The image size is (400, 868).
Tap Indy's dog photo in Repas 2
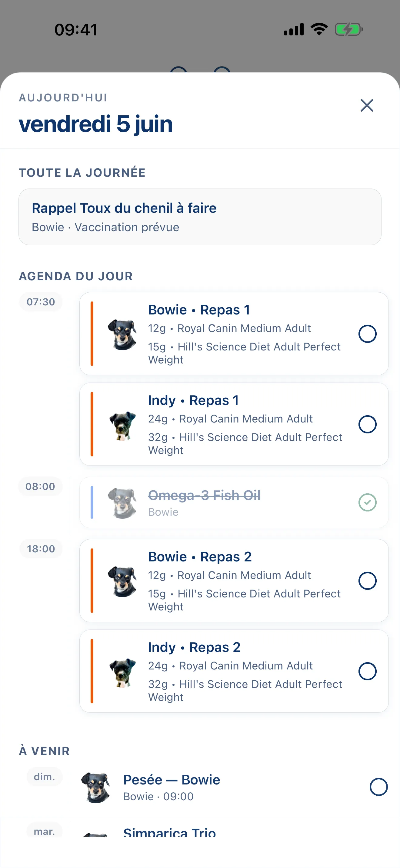point(122,672)
